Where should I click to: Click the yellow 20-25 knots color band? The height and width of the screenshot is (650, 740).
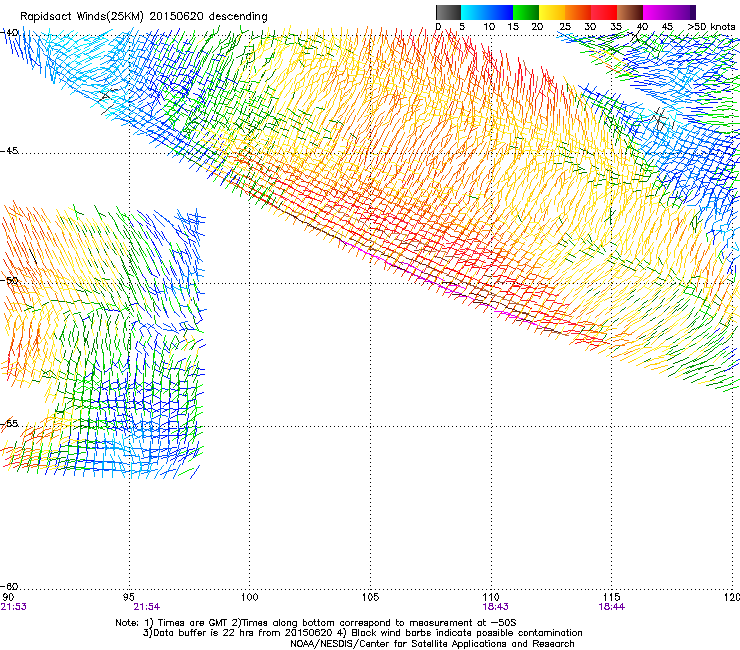(x=552, y=12)
